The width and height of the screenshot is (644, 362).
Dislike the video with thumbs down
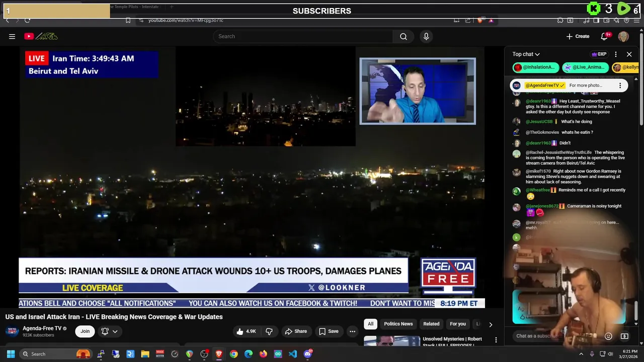tap(269, 331)
